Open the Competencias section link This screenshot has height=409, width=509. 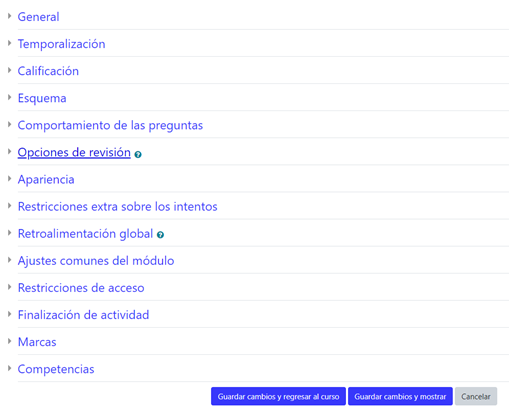click(x=56, y=369)
